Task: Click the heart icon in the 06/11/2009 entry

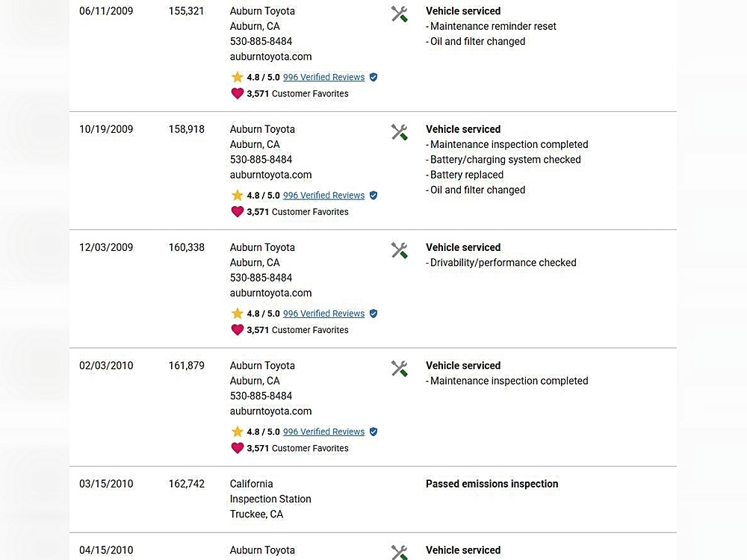Action: coord(238,94)
